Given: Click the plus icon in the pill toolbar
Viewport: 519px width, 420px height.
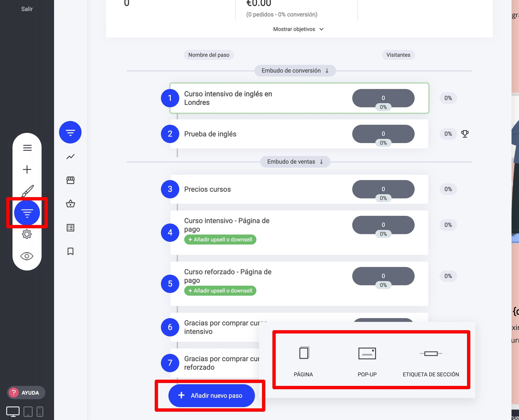Looking at the screenshot, I should point(27,169).
